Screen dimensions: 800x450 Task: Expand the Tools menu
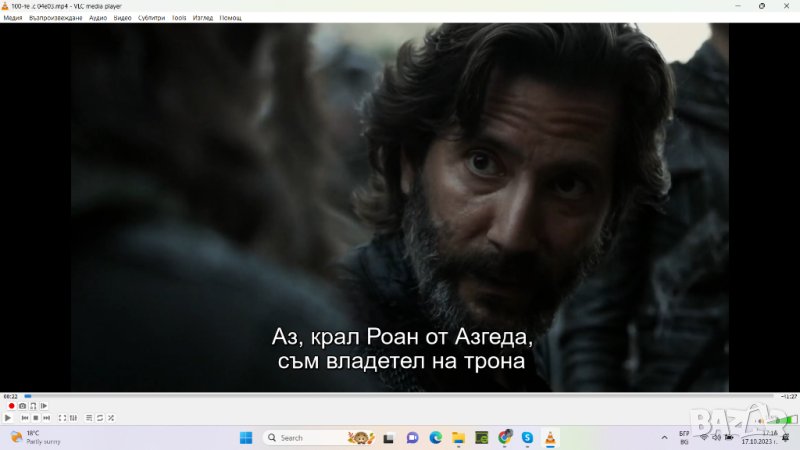click(178, 18)
